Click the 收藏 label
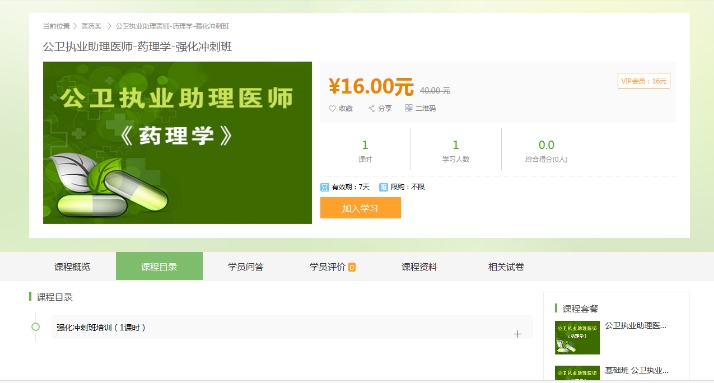 click(346, 108)
